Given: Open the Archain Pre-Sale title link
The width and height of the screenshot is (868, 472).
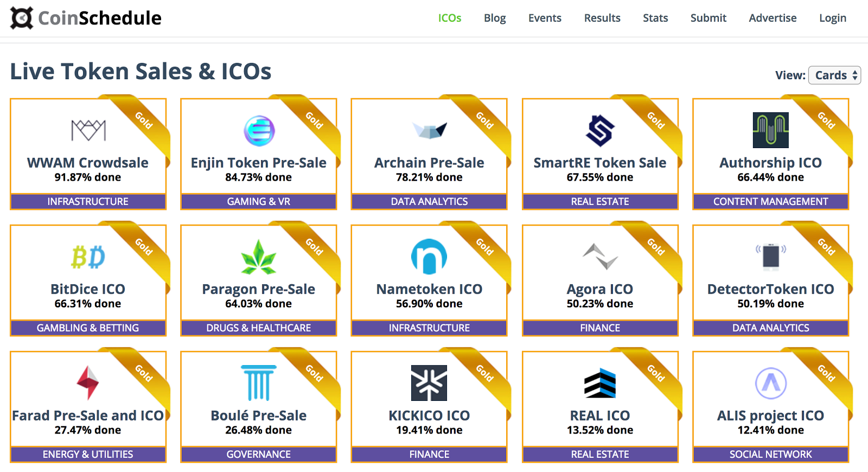Looking at the screenshot, I should [x=429, y=163].
